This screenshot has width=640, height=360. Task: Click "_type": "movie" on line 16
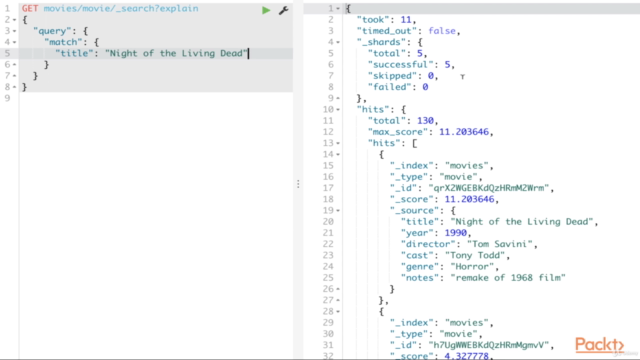436,177
